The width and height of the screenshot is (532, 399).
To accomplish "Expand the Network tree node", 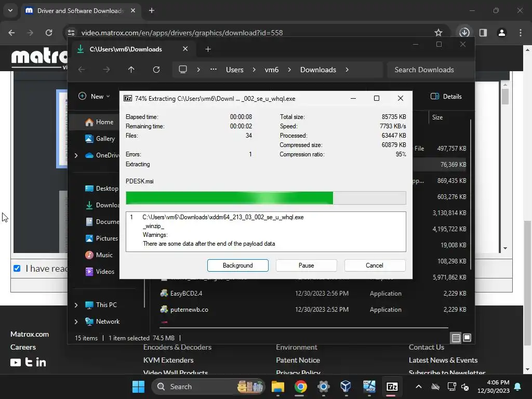I will 76,322.
